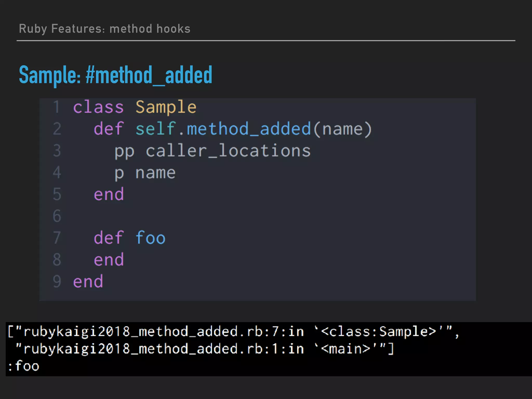The width and height of the screenshot is (532, 399).
Task: Click the 'p name' statement on line 4
Action: (x=145, y=173)
